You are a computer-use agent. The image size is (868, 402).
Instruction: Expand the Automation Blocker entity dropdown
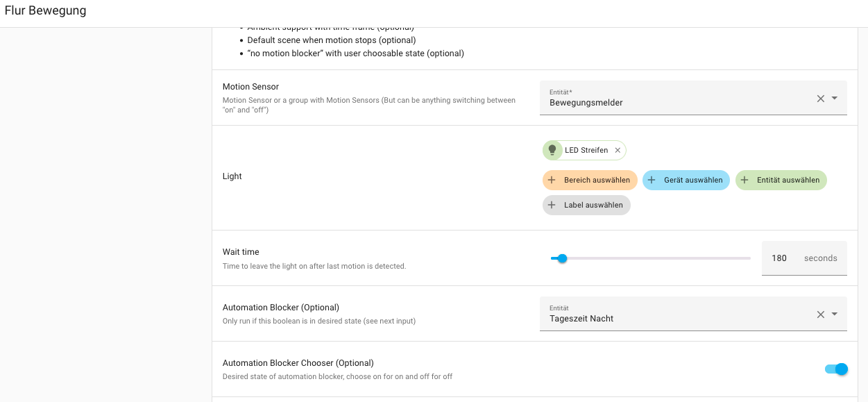[835, 315]
